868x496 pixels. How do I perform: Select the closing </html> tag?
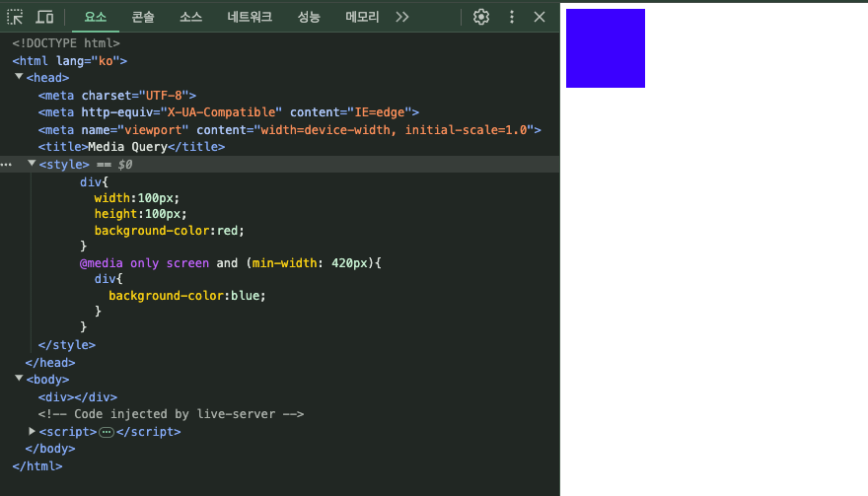coord(37,466)
